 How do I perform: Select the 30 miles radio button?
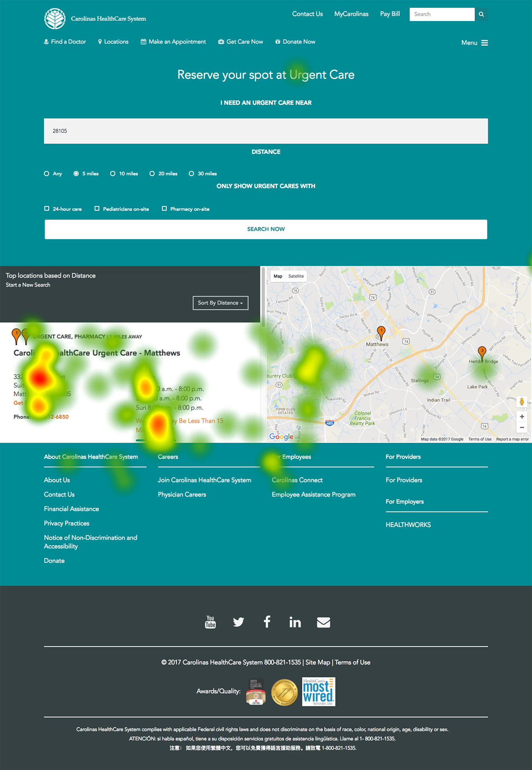(192, 174)
